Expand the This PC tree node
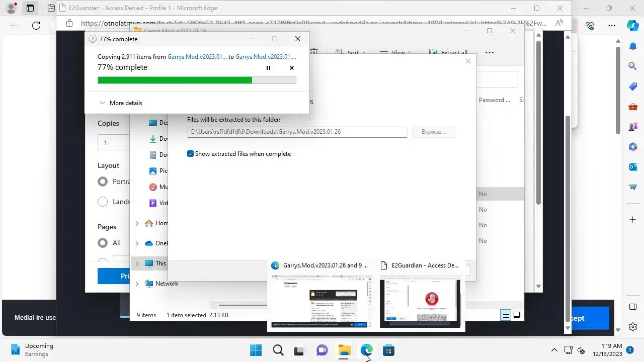This screenshot has width=644, height=362. point(137,263)
